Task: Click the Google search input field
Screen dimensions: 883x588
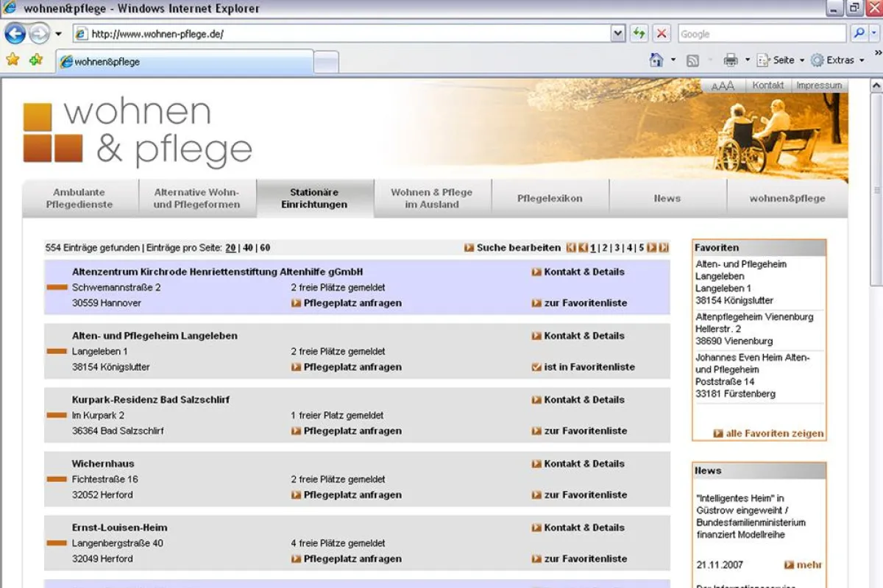Action: 762,34
